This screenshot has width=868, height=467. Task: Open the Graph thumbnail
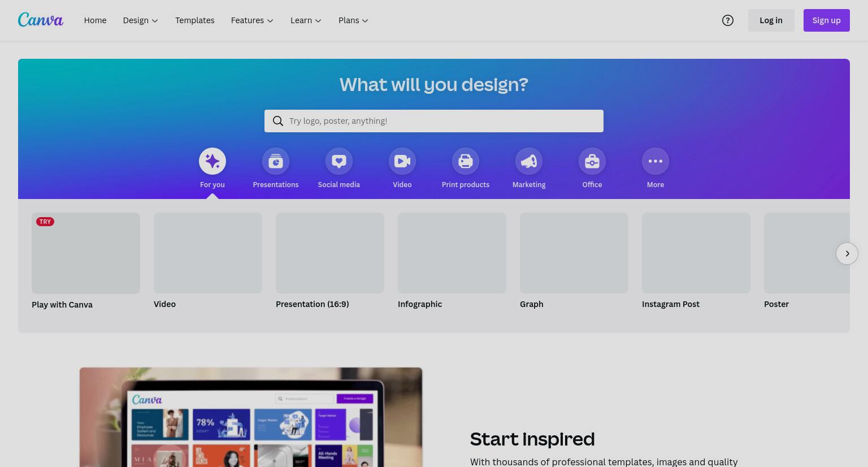pyautogui.click(x=574, y=253)
